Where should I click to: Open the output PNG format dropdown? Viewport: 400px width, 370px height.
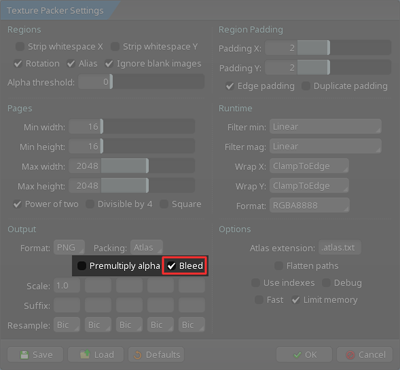point(69,248)
